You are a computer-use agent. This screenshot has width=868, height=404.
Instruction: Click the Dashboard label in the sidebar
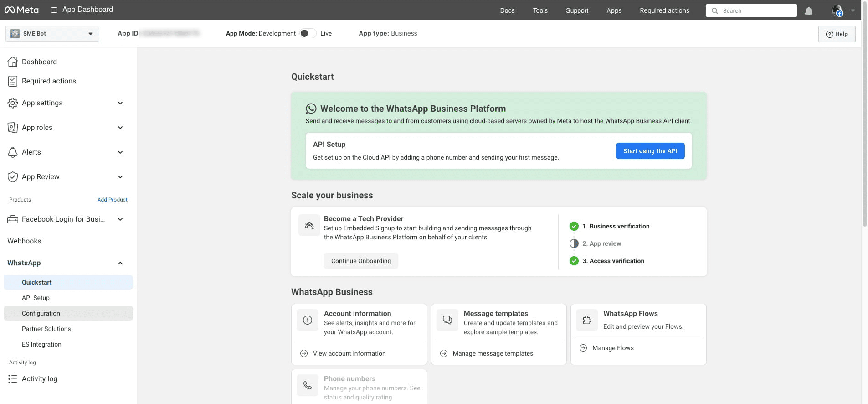(39, 62)
